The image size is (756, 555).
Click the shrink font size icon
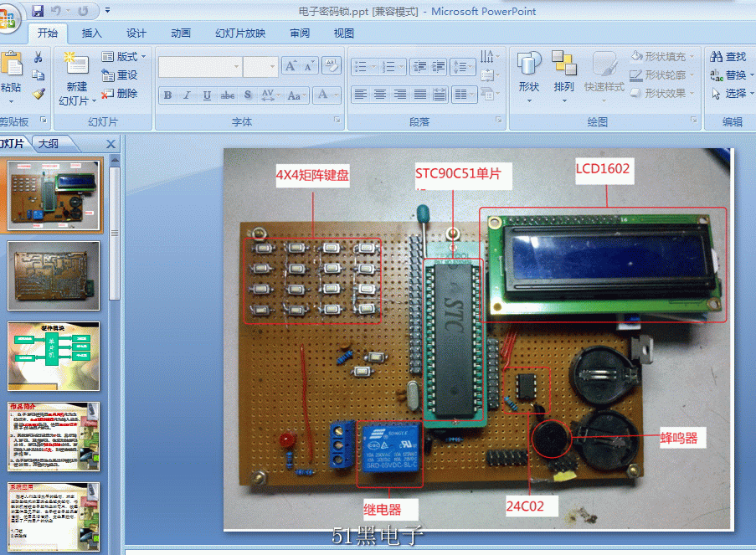[x=309, y=66]
